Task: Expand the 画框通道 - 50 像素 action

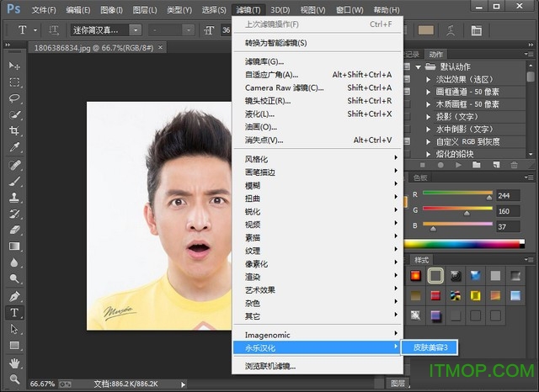Action: [429, 92]
